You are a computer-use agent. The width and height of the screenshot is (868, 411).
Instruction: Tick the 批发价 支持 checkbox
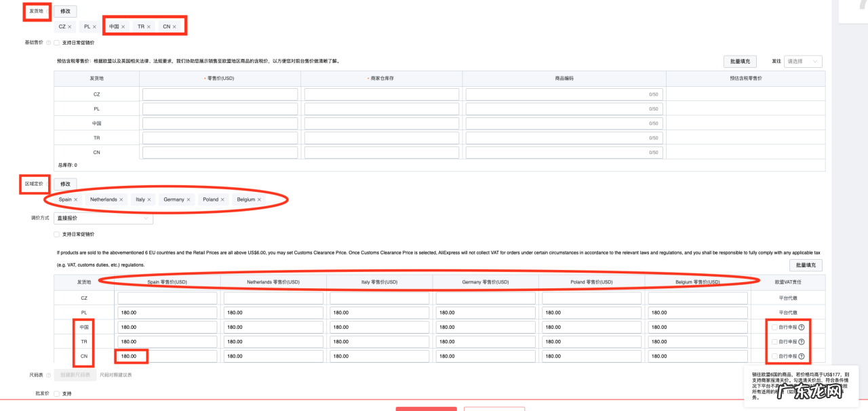56,393
